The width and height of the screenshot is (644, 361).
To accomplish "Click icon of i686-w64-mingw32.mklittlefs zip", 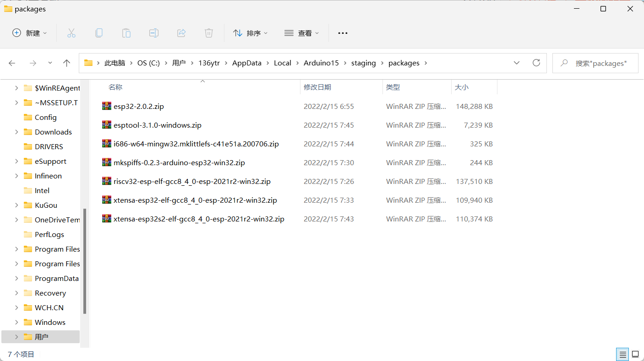I will (107, 144).
